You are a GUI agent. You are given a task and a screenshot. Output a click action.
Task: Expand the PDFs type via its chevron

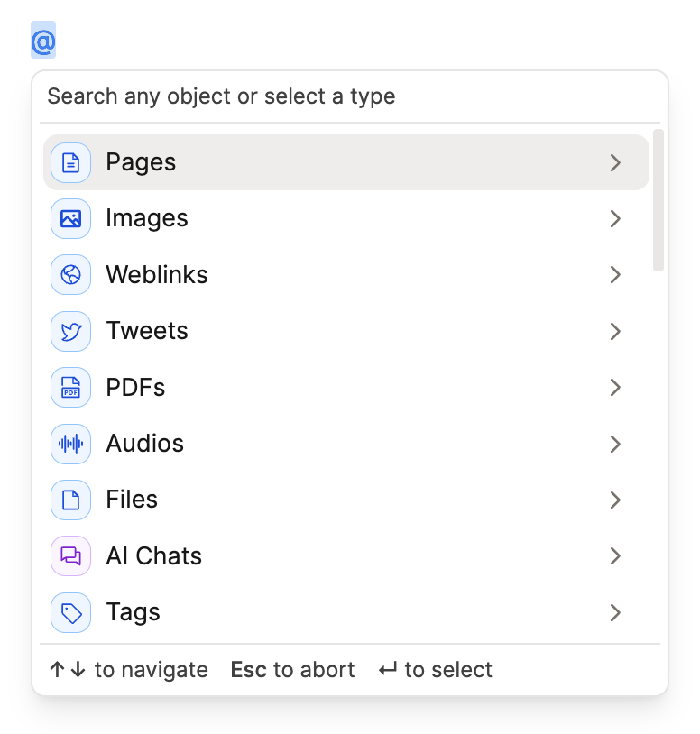tap(616, 388)
